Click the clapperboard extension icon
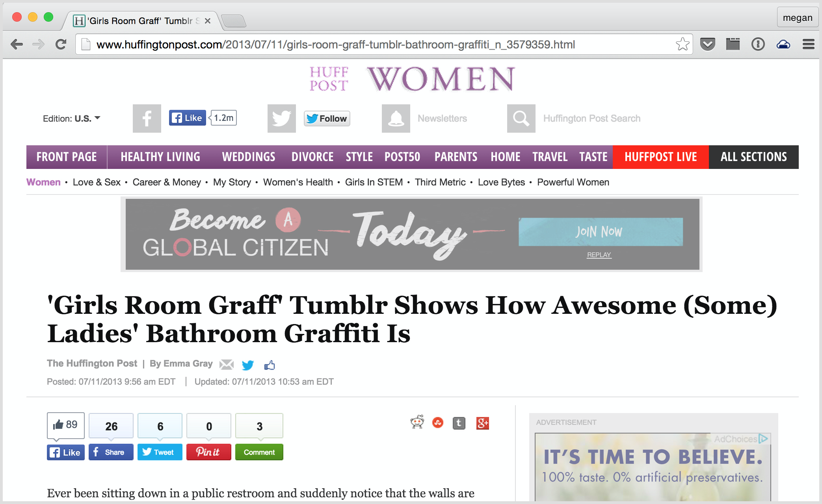The width and height of the screenshot is (822, 504). [733, 44]
